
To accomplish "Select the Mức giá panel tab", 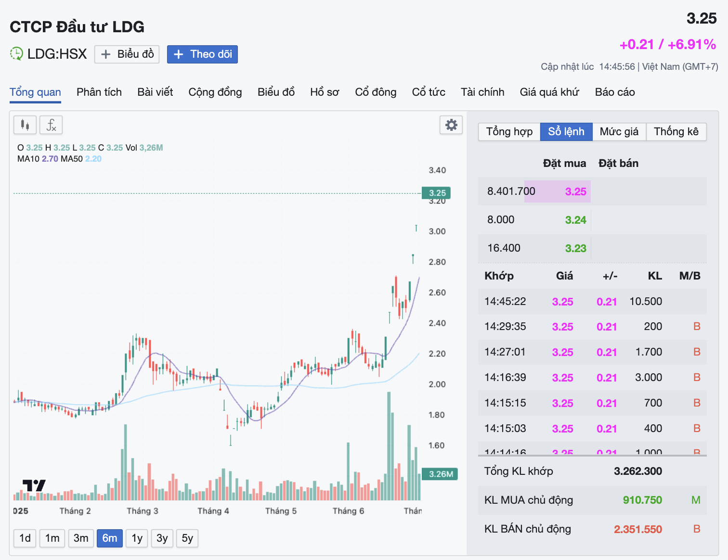I will (619, 131).
